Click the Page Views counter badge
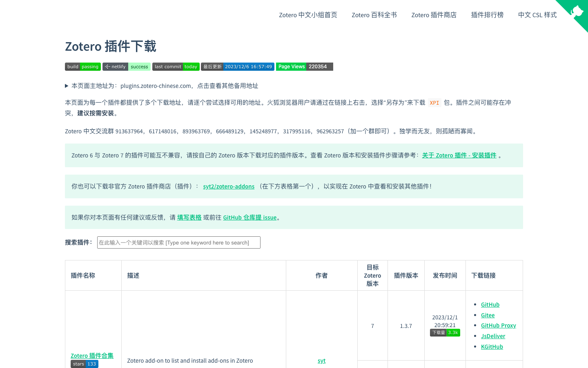Viewport: 588px width, 368px height. coord(305,67)
